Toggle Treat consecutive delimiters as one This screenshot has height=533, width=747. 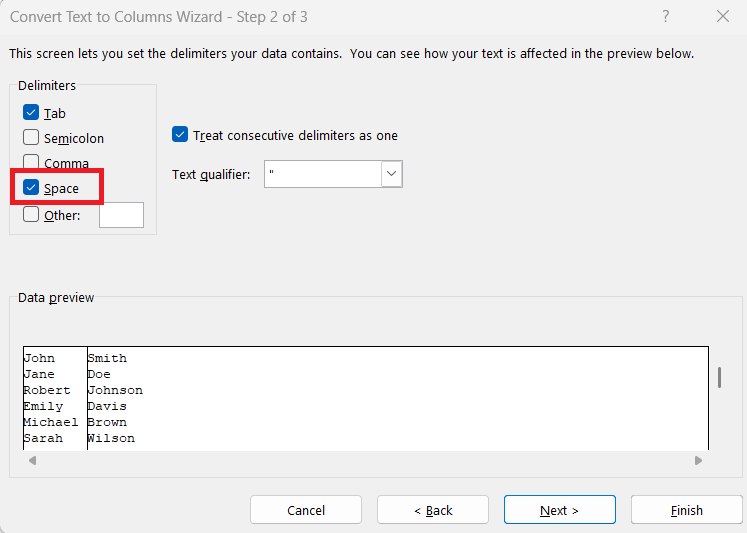(x=180, y=135)
